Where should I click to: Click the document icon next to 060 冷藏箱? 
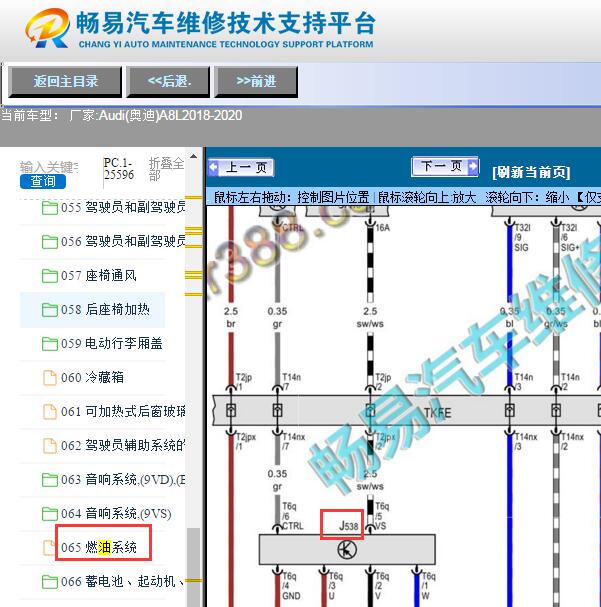point(50,378)
